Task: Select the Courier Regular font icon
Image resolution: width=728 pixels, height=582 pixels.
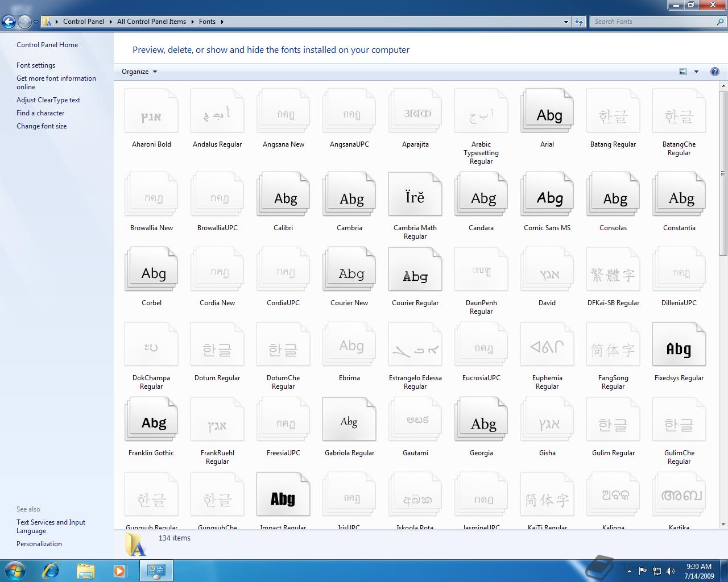Action: pos(415,270)
